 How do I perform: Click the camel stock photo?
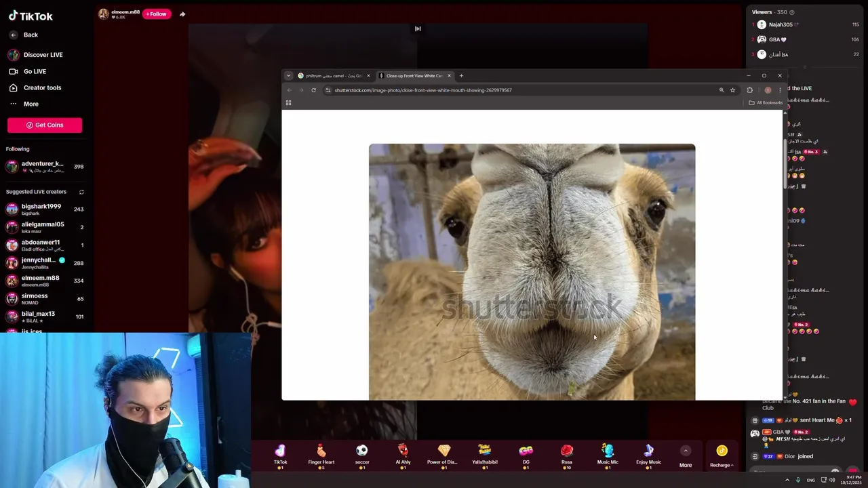[x=532, y=272]
